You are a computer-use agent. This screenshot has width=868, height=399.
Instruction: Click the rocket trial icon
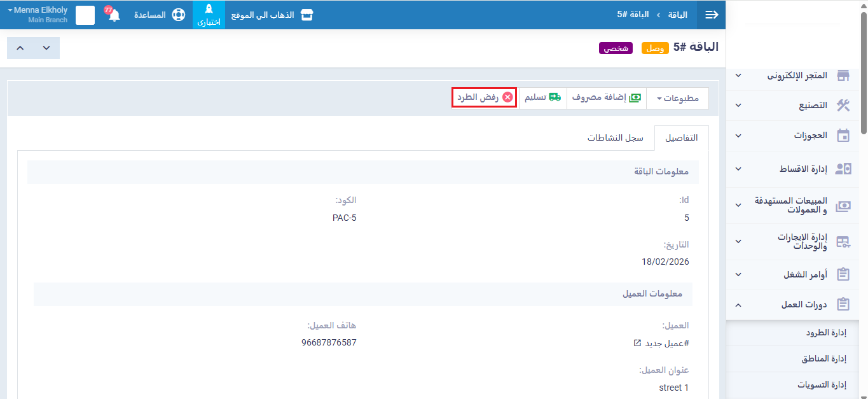[x=209, y=10]
